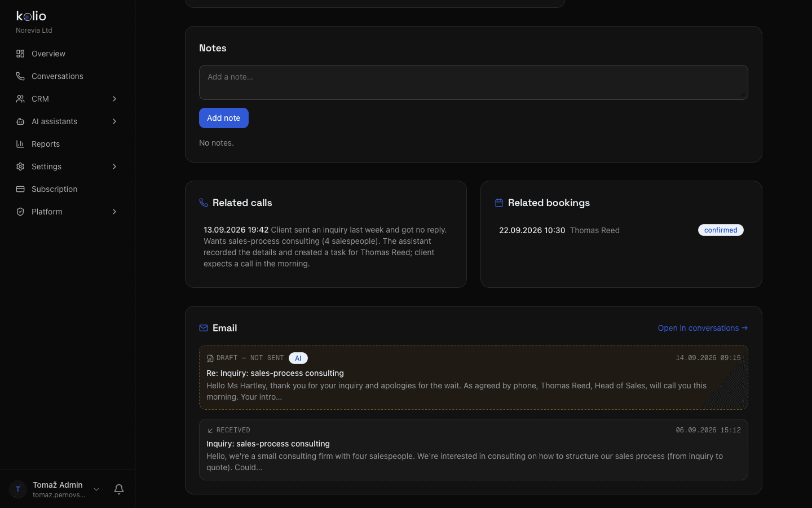Click the confirmed booking badge
812x508 pixels.
click(x=721, y=230)
